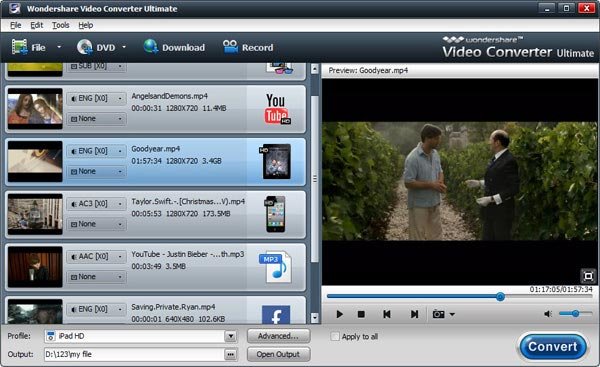Select the AngelsandDemons.mp4 thumbnail

[x=35, y=109]
